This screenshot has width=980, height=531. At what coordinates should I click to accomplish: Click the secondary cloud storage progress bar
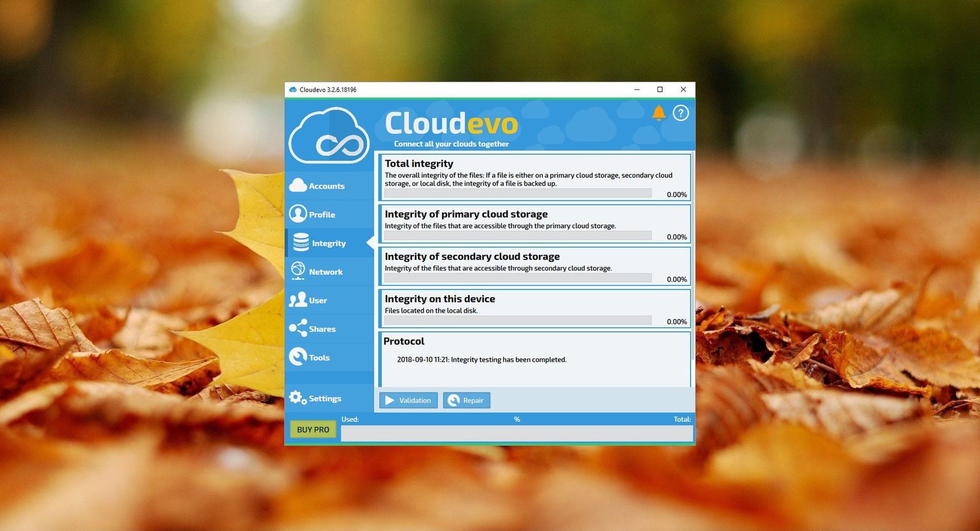518,277
